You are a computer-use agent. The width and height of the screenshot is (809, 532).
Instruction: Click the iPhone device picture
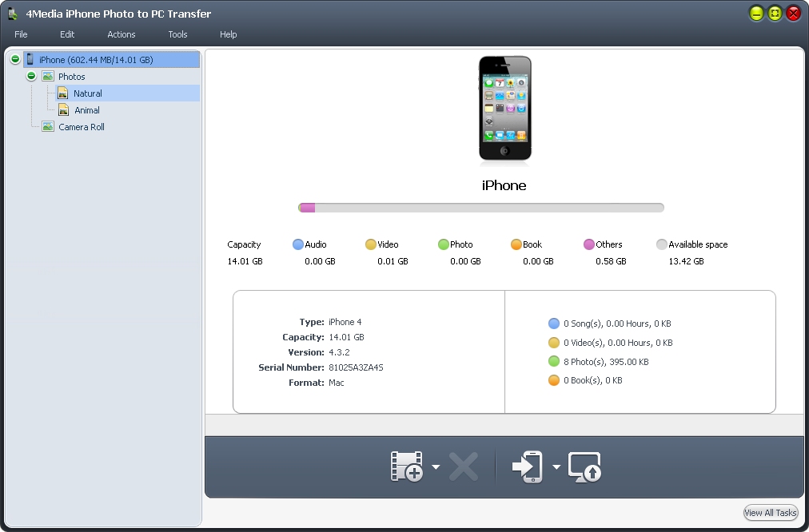505,109
